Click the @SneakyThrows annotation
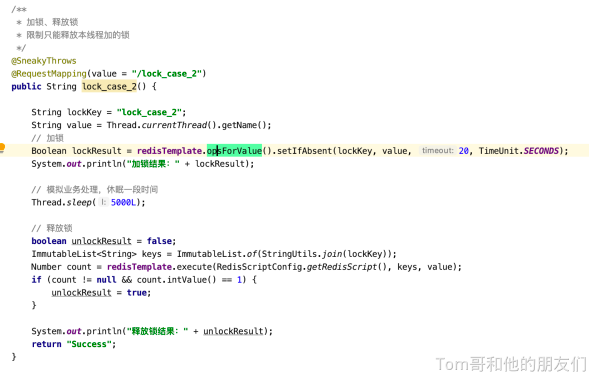This screenshot has height=375, width=589. (x=44, y=60)
